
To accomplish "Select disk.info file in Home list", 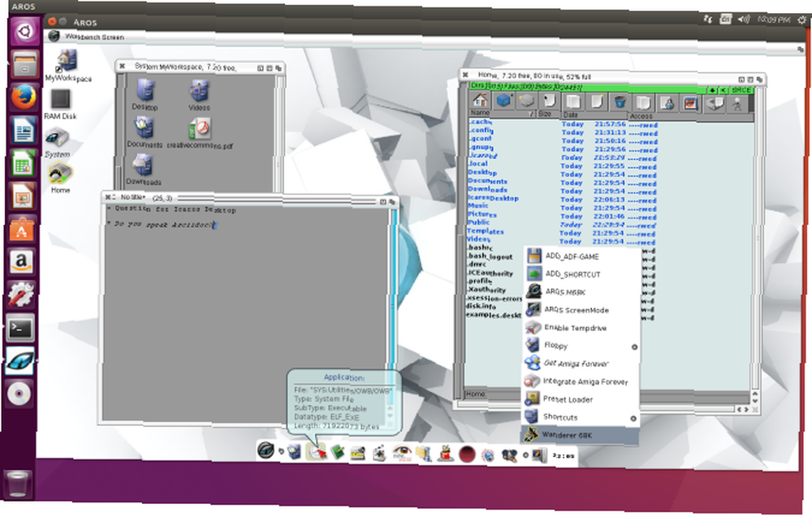I will pos(481,306).
